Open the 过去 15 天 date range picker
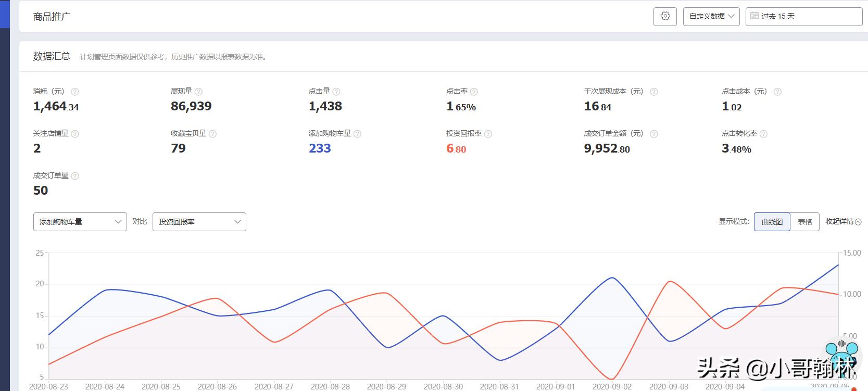Image resolution: width=868 pixels, height=391 pixels. [803, 16]
